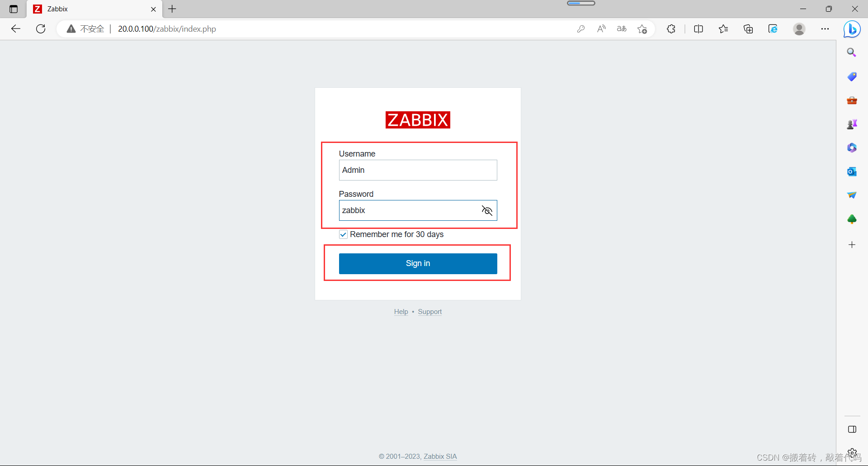The image size is (868, 466).
Task: Open sidebar Outlook icon
Action: [x=852, y=171]
